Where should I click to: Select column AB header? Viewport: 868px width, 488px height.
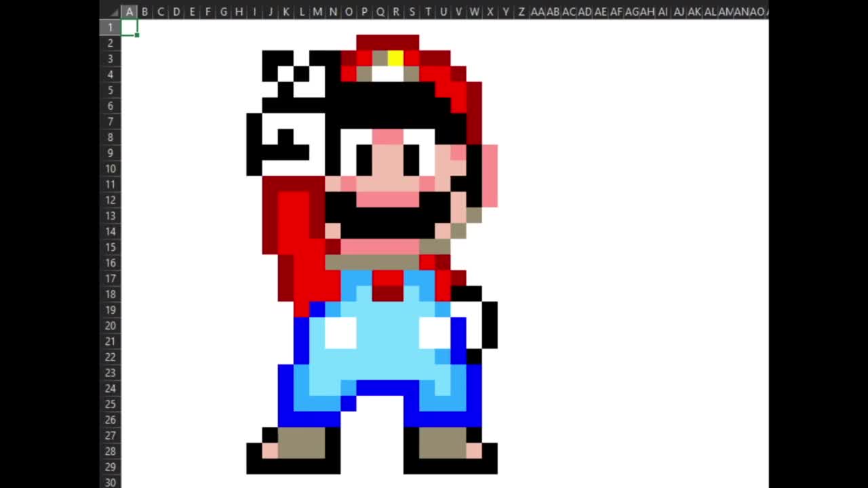[x=553, y=12]
